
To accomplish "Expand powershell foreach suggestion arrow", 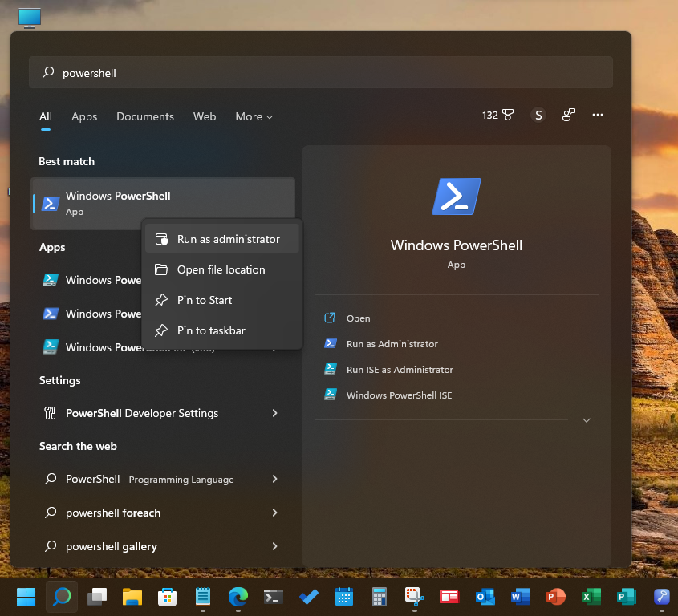I will [x=275, y=513].
